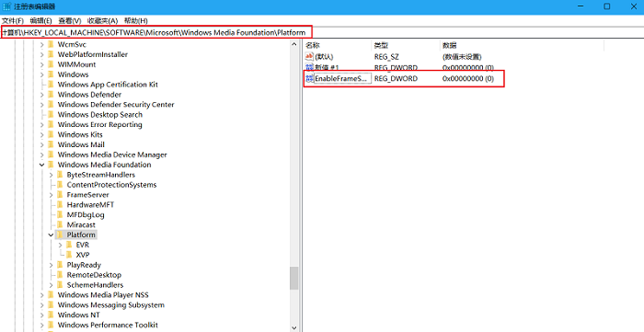The width and height of the screenshot is (644, 332).
Task: Open the 帮助(H) menu
Action: (136, 20)
